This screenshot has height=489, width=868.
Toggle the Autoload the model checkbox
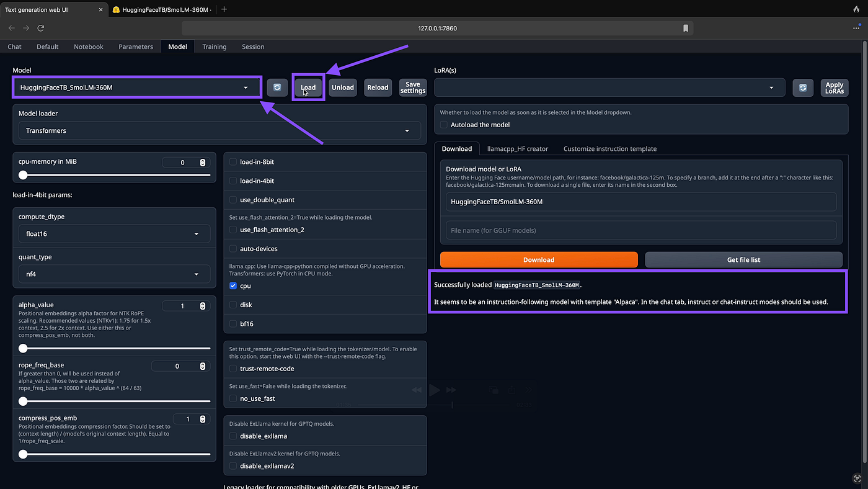pos(444,125)
